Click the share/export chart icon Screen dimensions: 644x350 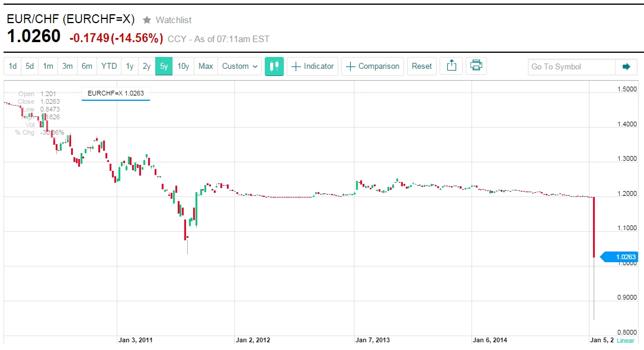point(451,66)
